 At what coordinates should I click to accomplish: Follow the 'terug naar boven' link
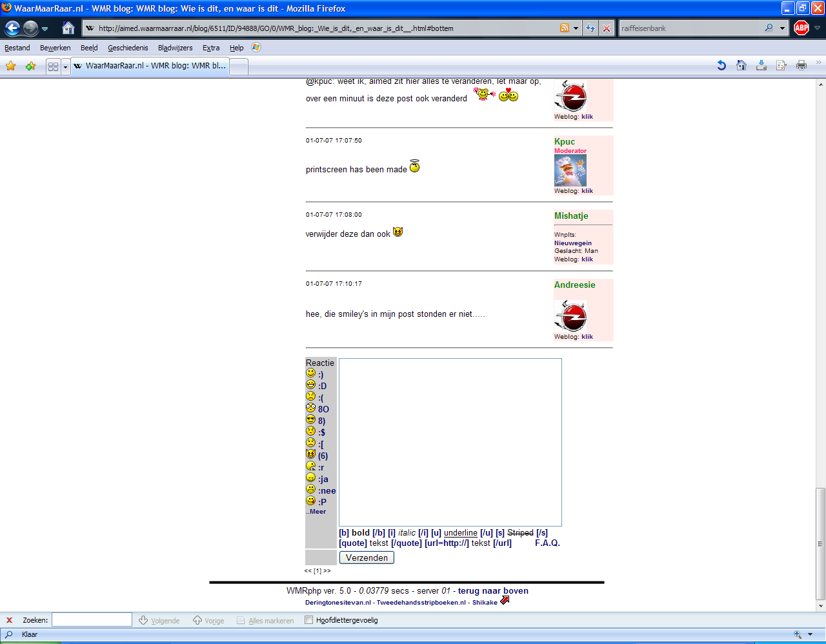point(493,590)
